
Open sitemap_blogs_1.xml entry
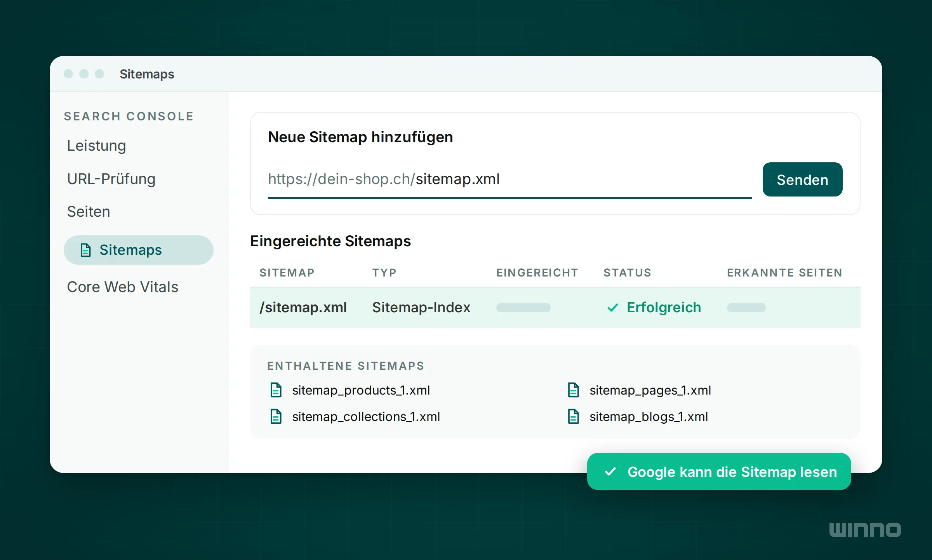649,416
